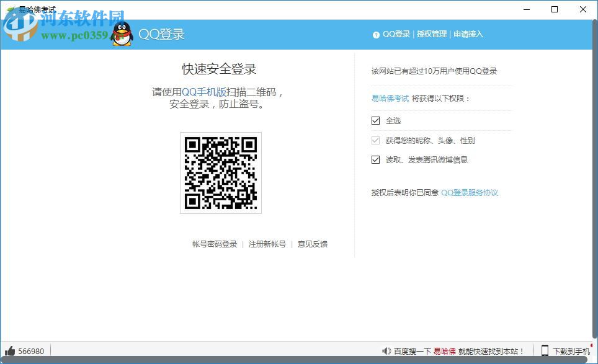Click the thumbs-up like icon in the status bar
The width and height of the screenshot is (598, 364).
coord(9,351)
